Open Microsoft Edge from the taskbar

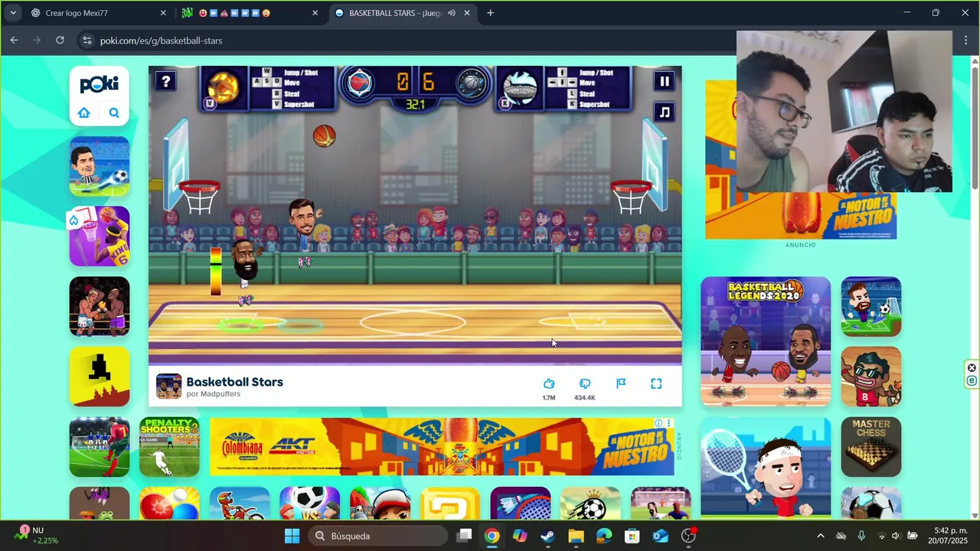[604, 536]
